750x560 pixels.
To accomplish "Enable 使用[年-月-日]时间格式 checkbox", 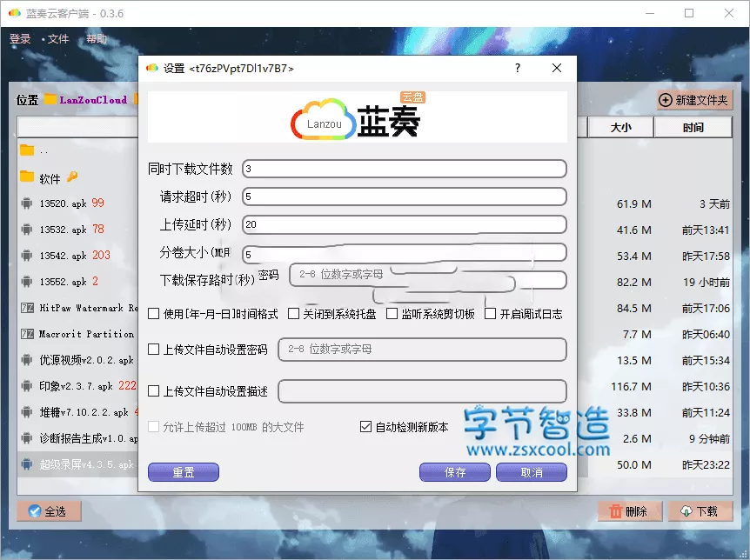I will click(x=153, y=314).
